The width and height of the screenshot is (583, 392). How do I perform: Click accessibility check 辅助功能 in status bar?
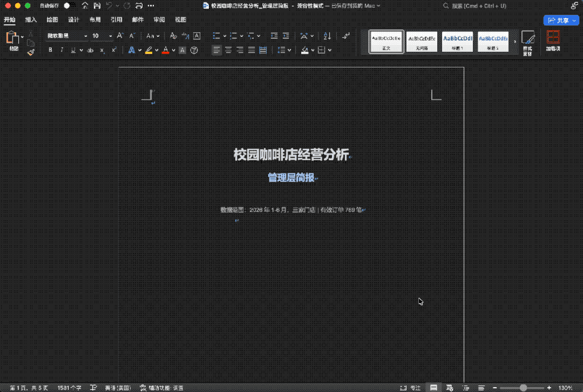pos(162,388)
